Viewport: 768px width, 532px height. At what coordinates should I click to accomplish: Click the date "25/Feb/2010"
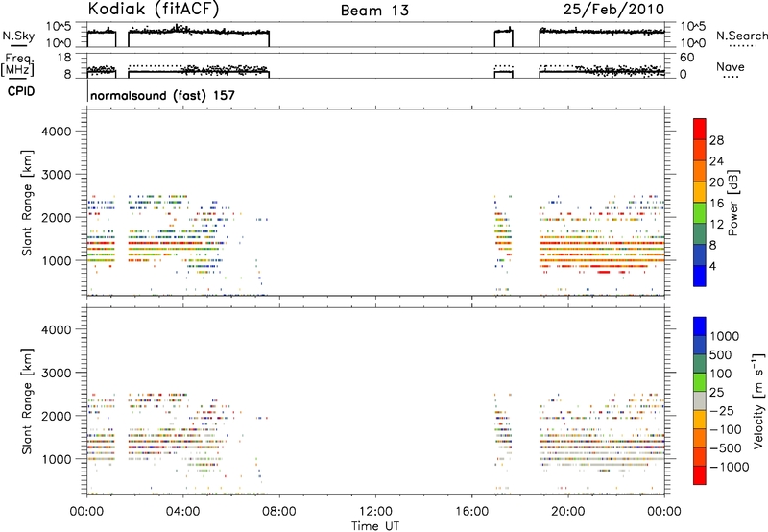click(613, 10)
